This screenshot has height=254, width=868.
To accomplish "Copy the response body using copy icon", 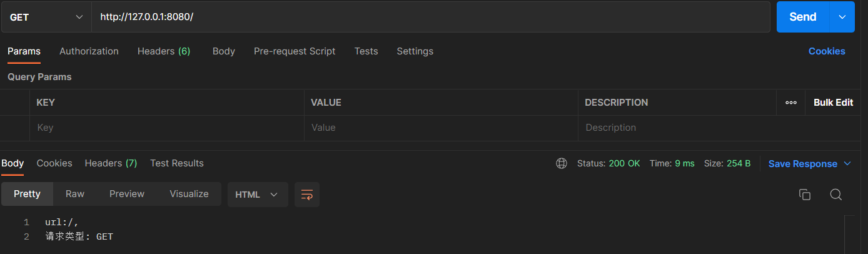I will point(805,195).
